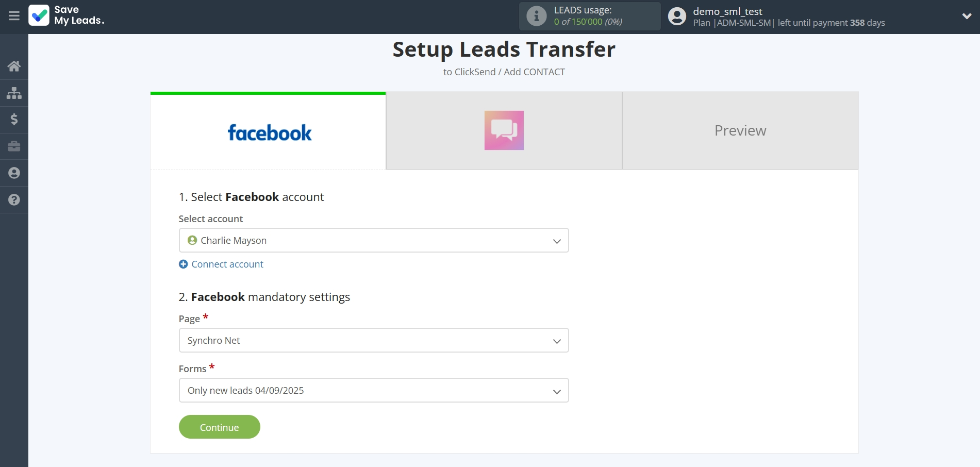This screenshot has width=980, height=467.
Task: Expand the account menu chevron
Action: [x=967, y=16]
